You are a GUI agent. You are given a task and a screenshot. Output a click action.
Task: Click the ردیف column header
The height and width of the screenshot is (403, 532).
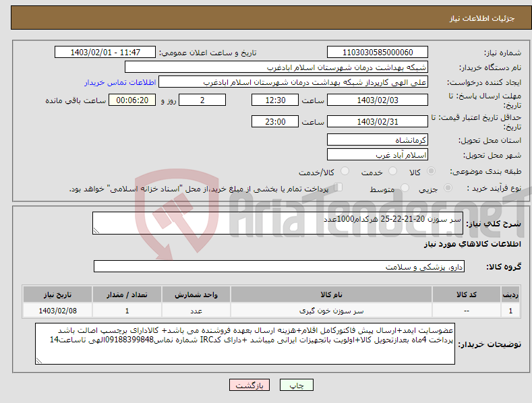[510, 294]
